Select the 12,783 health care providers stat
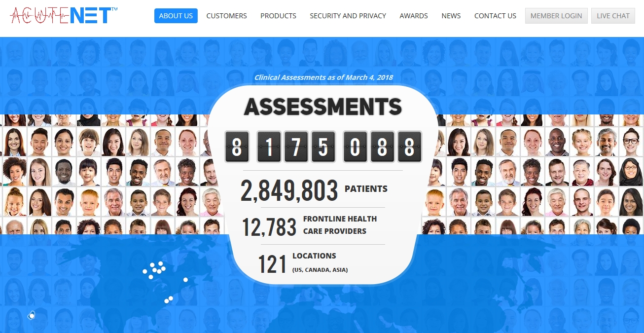 click(x=269, y=227)
